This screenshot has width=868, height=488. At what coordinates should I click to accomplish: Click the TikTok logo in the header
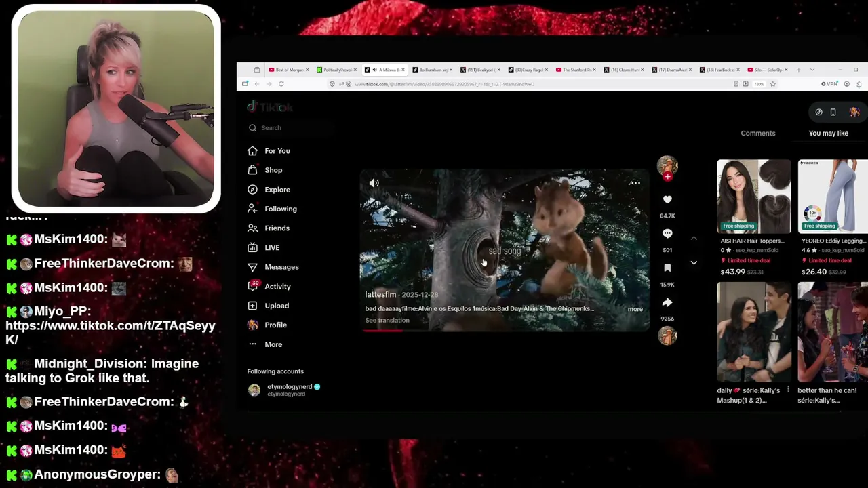point(270,107)
